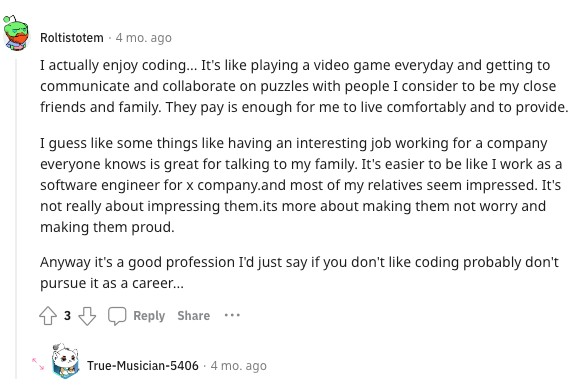The image size is (583, 392).
Task: Expand the collapsed True-Musician-5406 reply
Action: click(38, 364)
